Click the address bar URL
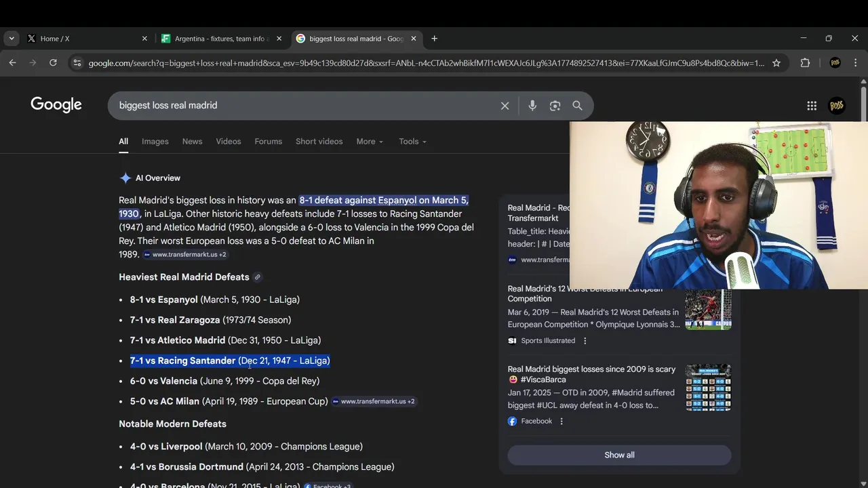The image size is (868, 488). pyautogui.click(x=426, y=63)
